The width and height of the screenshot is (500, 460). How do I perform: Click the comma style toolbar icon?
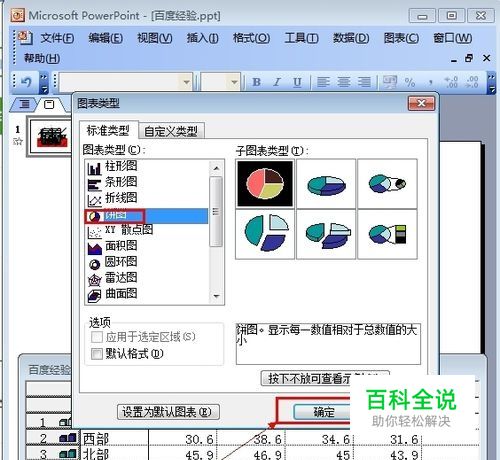click(x=430, y=82)
